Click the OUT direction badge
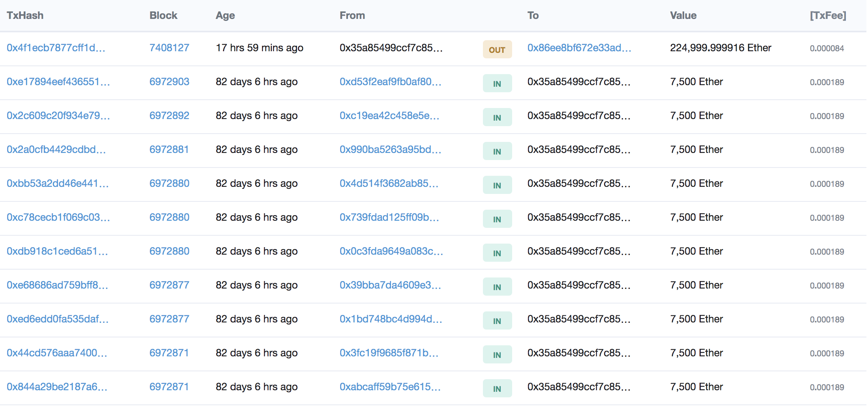This screenshot has width=868, height=406. (497, 49)
